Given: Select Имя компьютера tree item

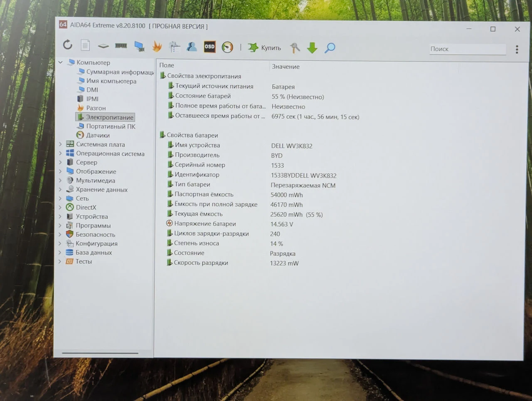Looking at the screenshot, I should (x=107, y=81).
